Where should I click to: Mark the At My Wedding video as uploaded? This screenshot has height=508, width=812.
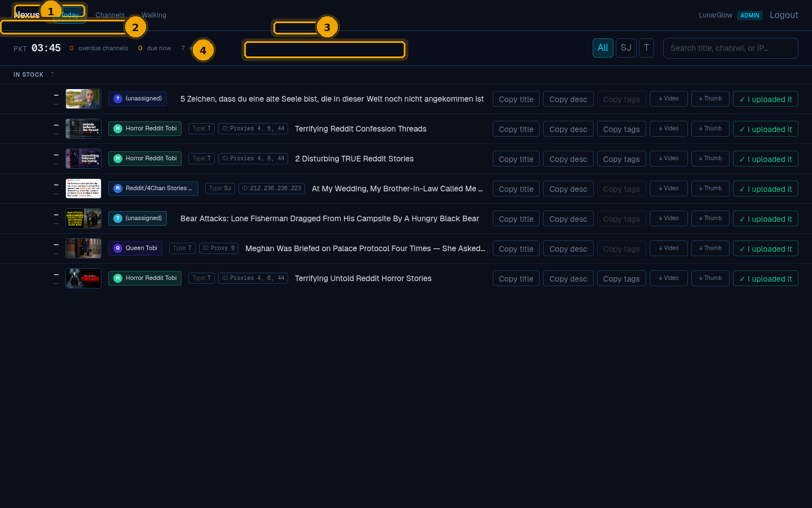pos(766,189)
